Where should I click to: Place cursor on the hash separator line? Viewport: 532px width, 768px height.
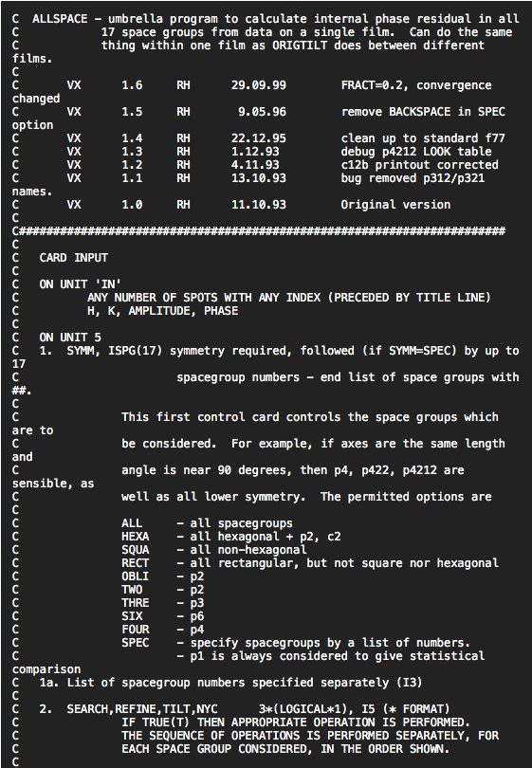259,231
